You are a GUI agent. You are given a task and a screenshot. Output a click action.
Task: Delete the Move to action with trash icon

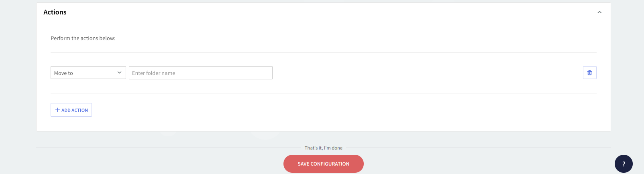[589, 73]
